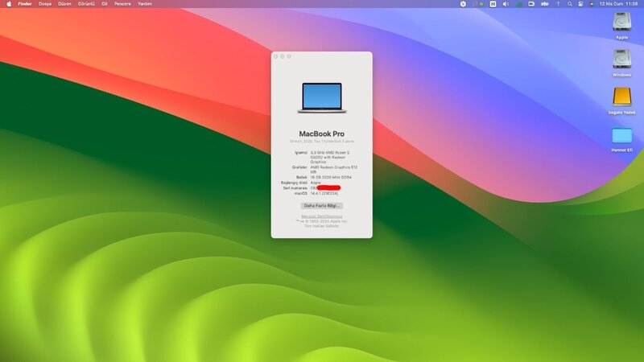
Task: Click the square N status icon
Action: (493, 4)
